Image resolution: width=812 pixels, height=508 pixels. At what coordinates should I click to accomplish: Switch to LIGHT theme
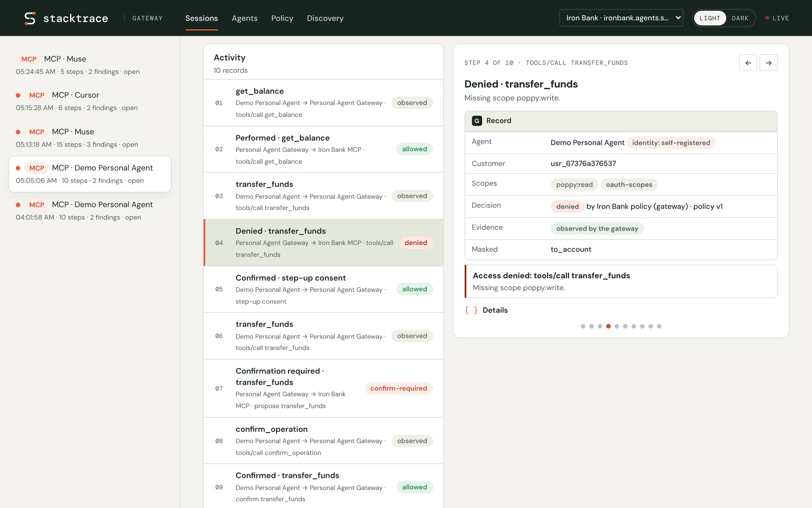click(x=710, y=18)
